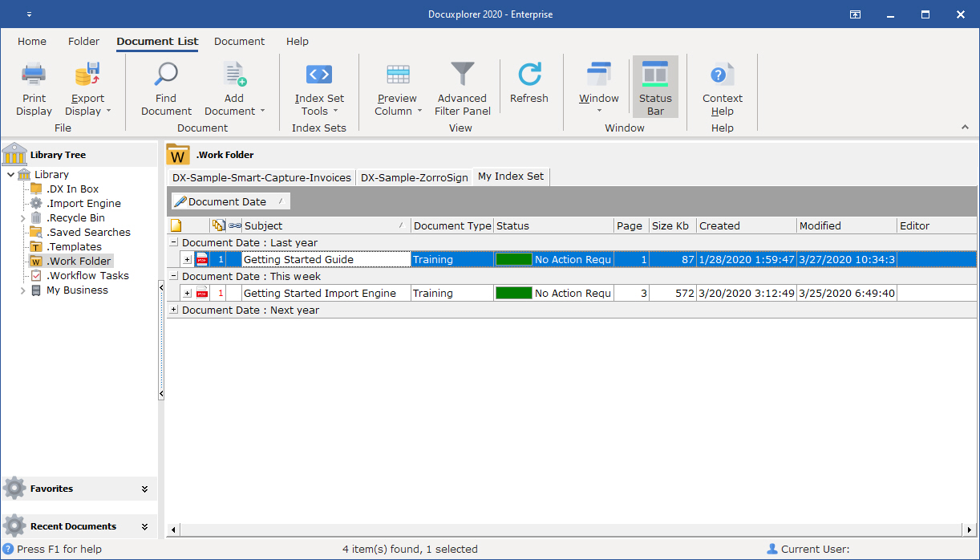The height and width of the screenshot is (560, 980).
Task: Collapse the ribbon with the chevron
Action: click(x=965, y=128)
